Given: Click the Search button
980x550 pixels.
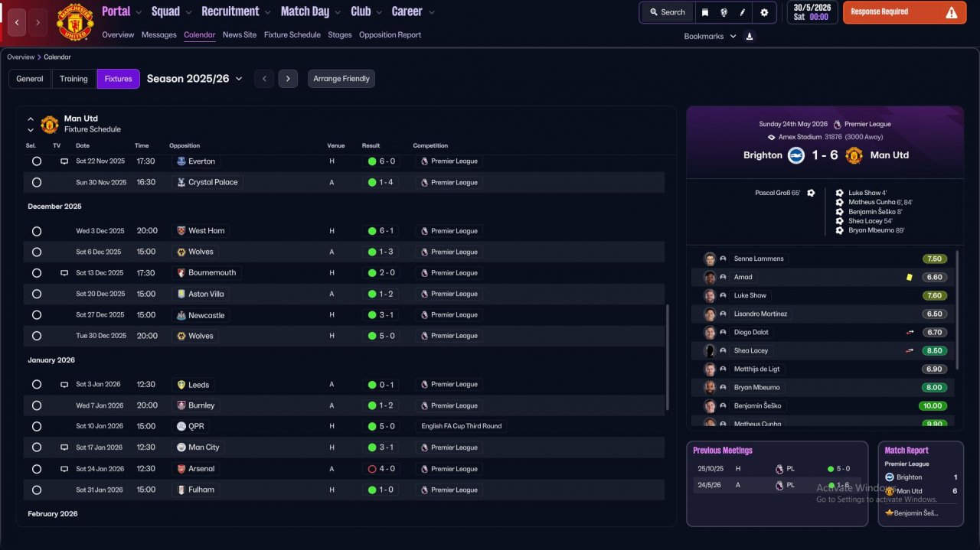Looking at the screenshot, I should [x=667, y=12].
